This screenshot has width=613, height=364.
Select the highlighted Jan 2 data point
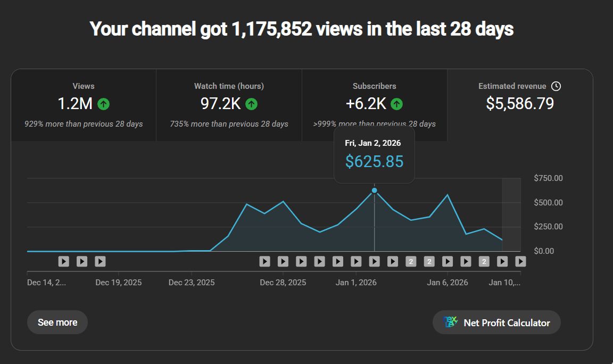(375, 189)
